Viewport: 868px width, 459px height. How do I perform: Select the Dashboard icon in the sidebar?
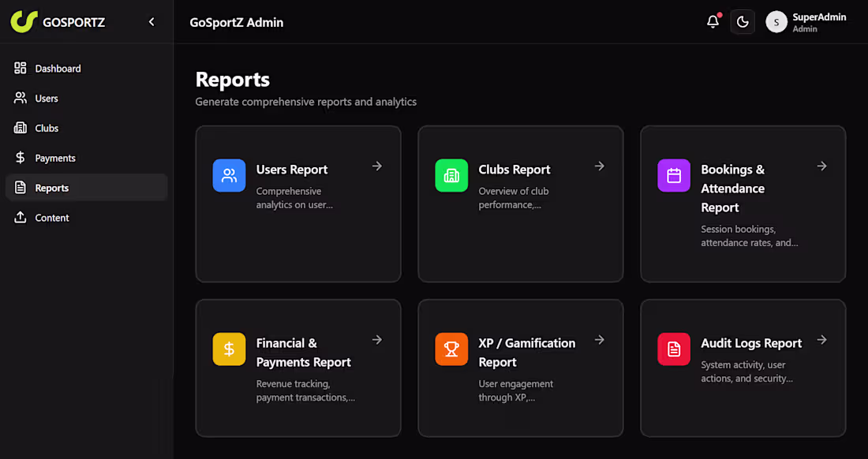click(19, 68)
